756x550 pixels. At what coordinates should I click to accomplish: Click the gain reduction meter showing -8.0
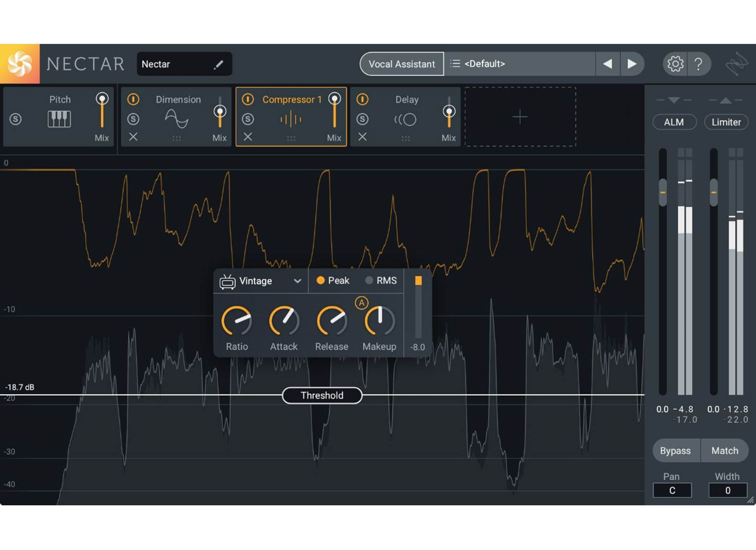point(418,307)
